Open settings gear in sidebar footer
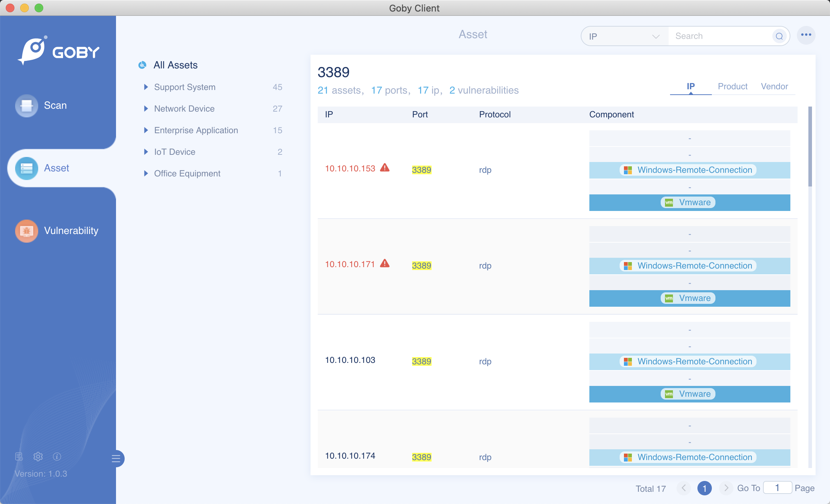The height and width of the screenshot is (504, 830). click(38, 456)
